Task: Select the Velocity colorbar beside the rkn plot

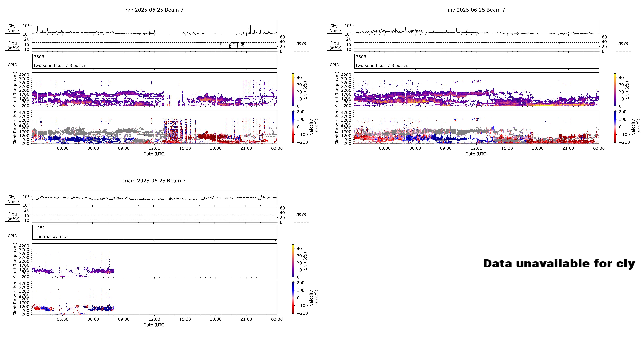Action: click(293, 127)
